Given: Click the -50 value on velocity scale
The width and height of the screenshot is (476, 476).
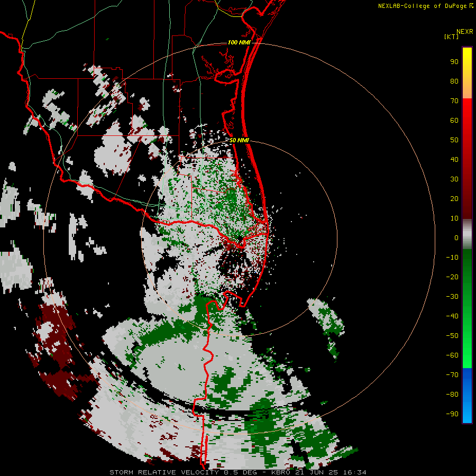Looking at the screenshot, I should [452, 336].
